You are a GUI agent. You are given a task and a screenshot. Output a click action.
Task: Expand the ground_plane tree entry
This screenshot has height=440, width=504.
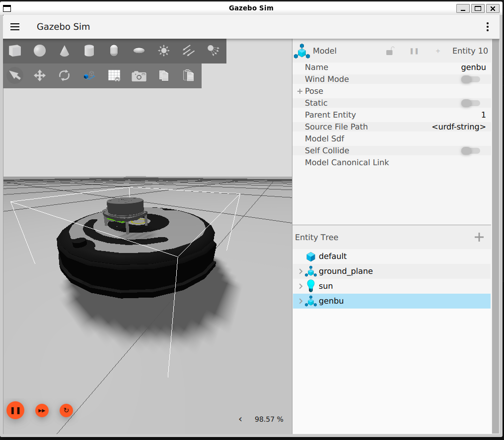click(300, 271)
